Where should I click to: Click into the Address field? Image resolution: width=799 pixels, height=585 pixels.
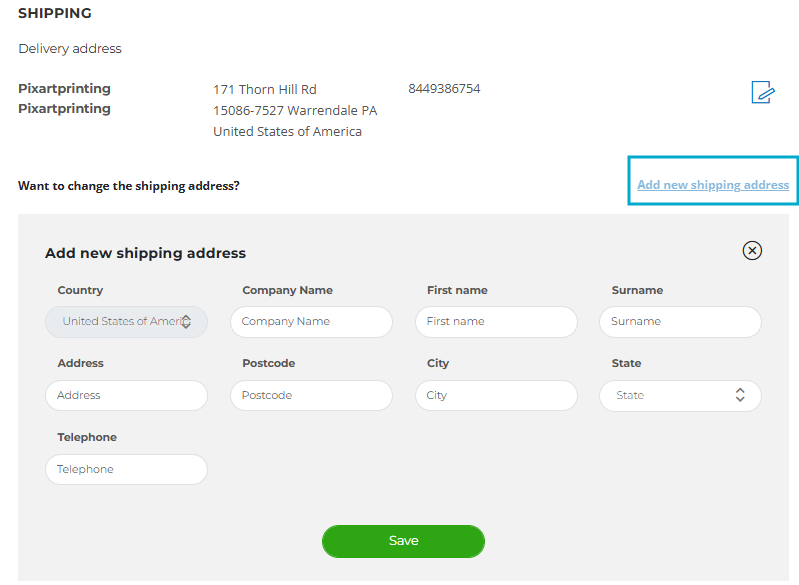126,395
